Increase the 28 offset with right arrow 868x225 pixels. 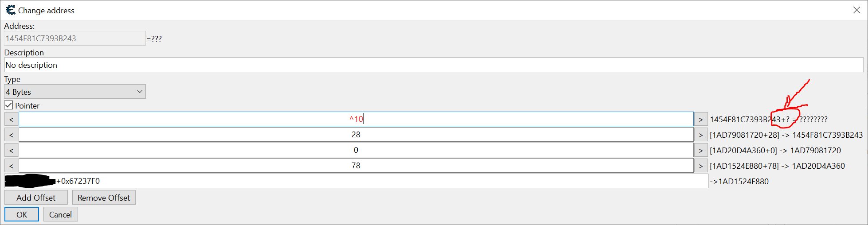[700, 135]
